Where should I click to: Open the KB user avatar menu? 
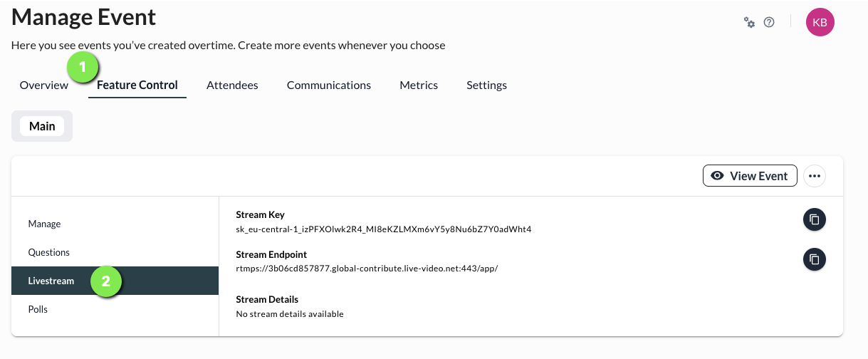click(820, 23)
